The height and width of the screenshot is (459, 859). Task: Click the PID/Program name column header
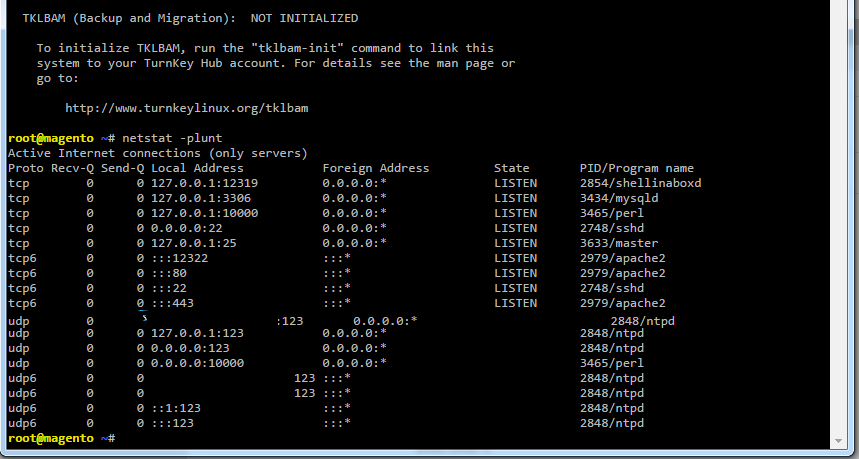coord(636,168)
